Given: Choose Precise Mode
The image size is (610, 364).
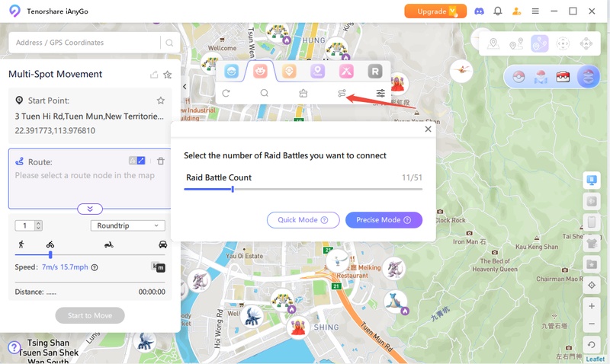Looking at the screenshot, I should [384, 220].
